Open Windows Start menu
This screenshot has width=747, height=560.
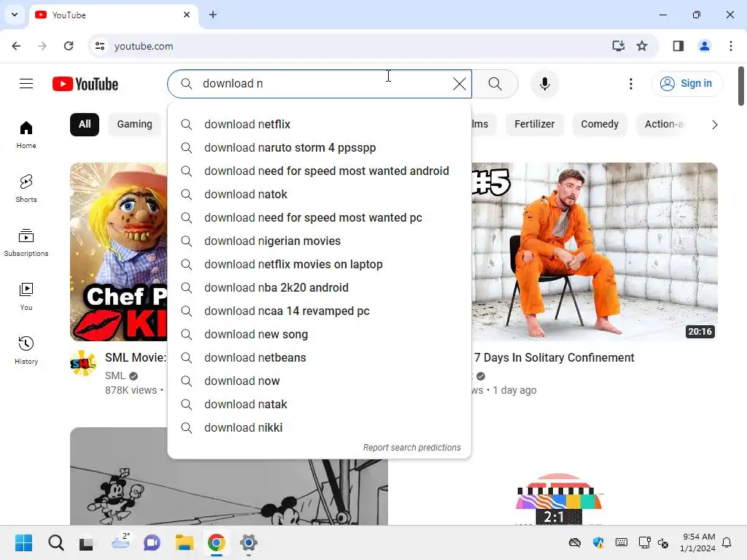(x=23, y=542)
